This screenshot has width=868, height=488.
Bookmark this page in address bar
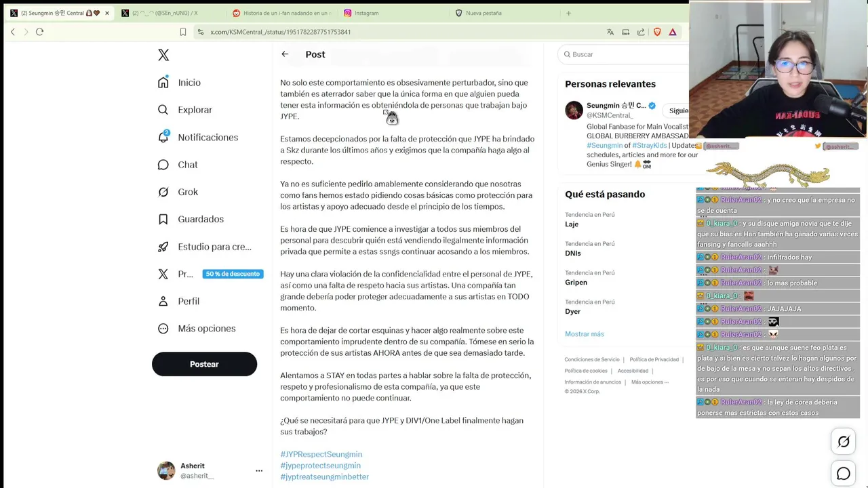tap(183, 32)
